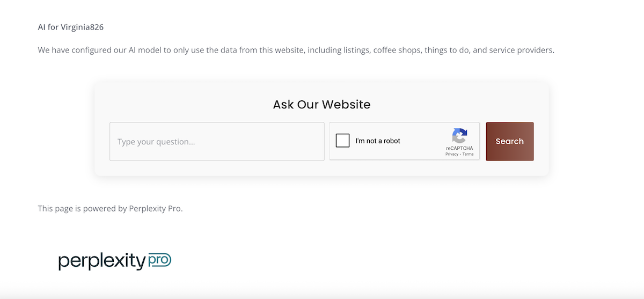Viewport: 644px width, 299px height.
Task: Click the 'Ask Our Website' heading
Action: (x=322, y=104)
